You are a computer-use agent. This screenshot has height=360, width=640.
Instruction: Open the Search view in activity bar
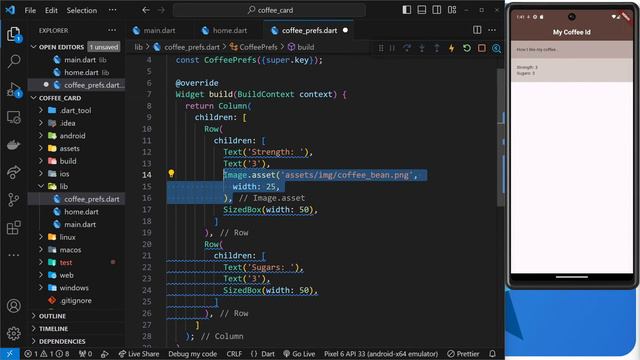click(x=14, y=61)
